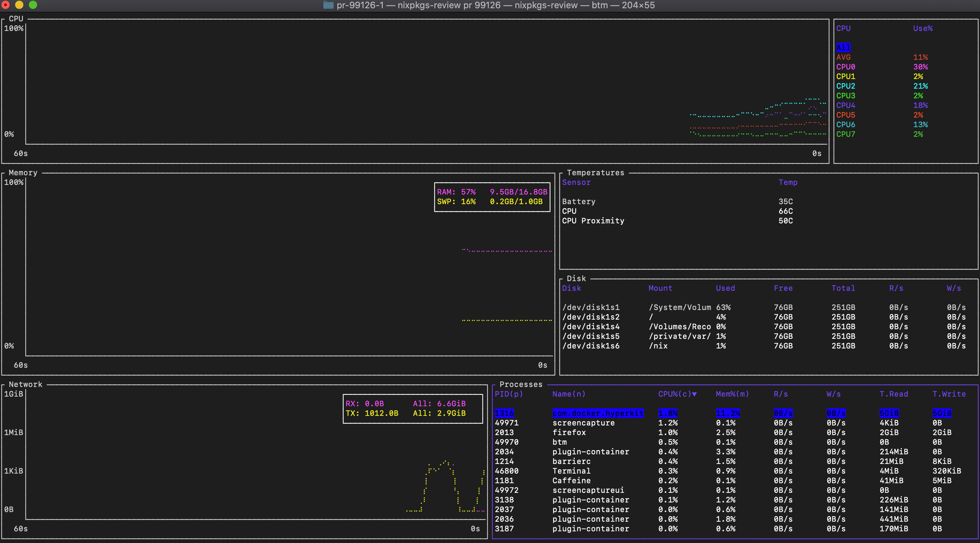Sort processes by the Mem%(m) column header
This screenshot has width=980, height=543.
coord(732,394)
